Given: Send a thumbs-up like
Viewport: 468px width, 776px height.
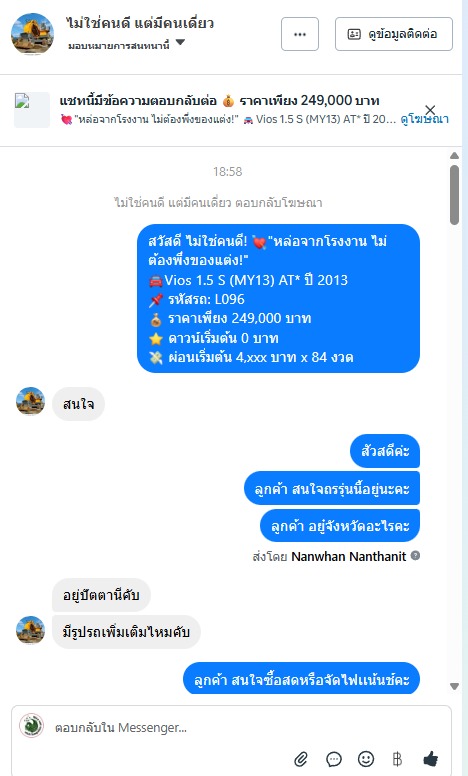Looking at the screenshot, I should pos(430,759).
